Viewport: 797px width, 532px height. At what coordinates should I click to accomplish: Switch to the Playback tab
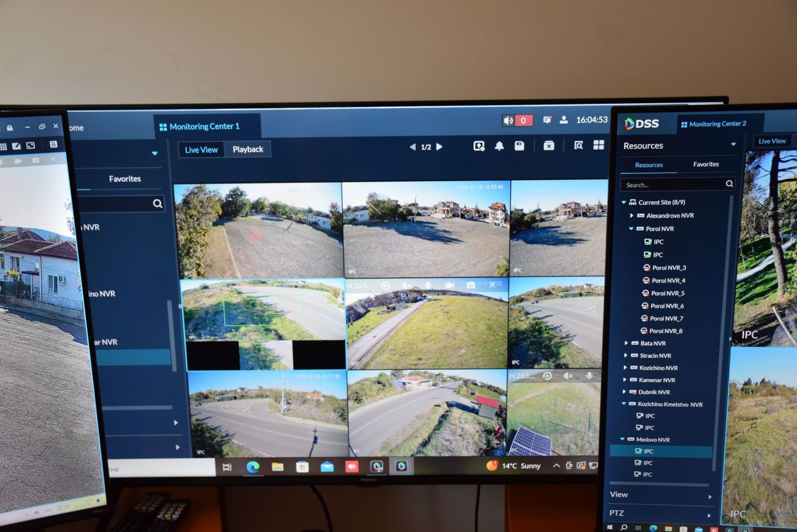click(x=248, y=149)
